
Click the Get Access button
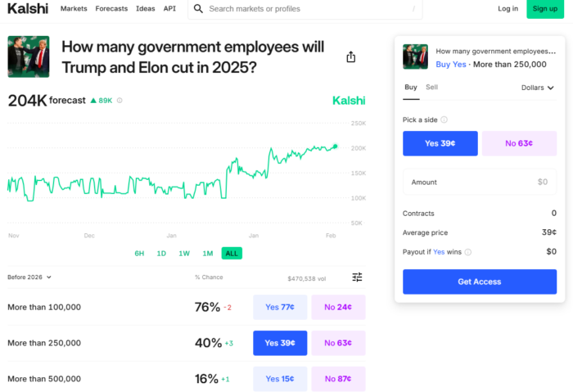pos(480,282)
